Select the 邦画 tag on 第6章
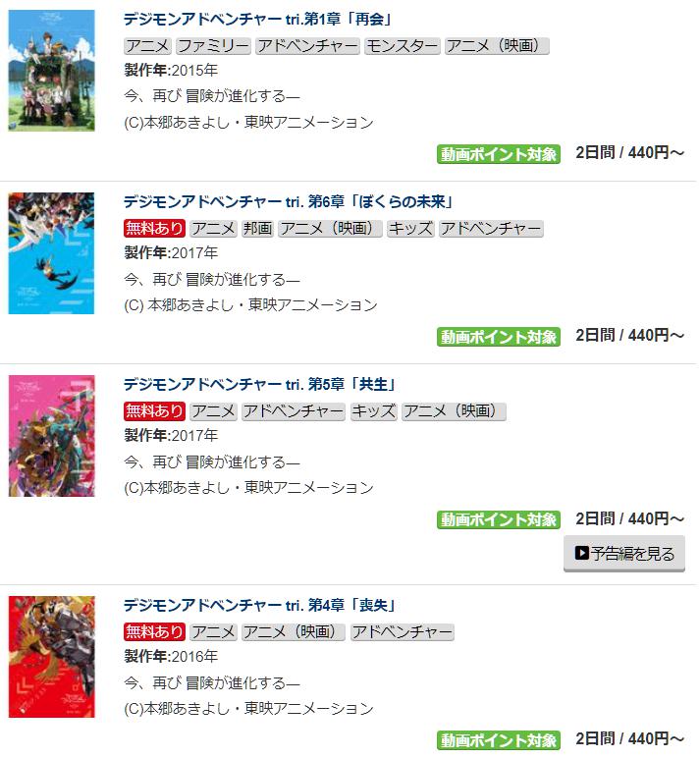 pos(257,229)
